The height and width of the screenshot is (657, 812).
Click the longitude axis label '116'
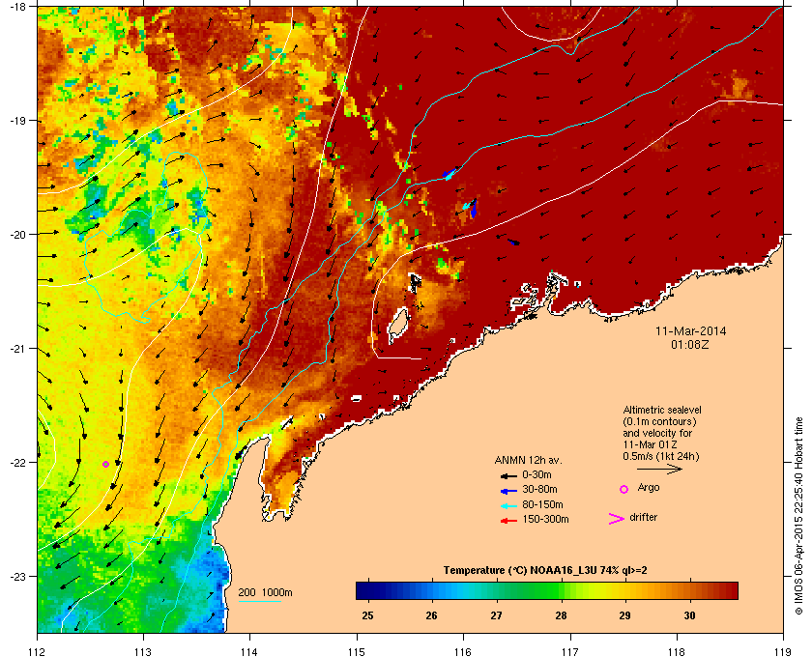coord(463,652)
